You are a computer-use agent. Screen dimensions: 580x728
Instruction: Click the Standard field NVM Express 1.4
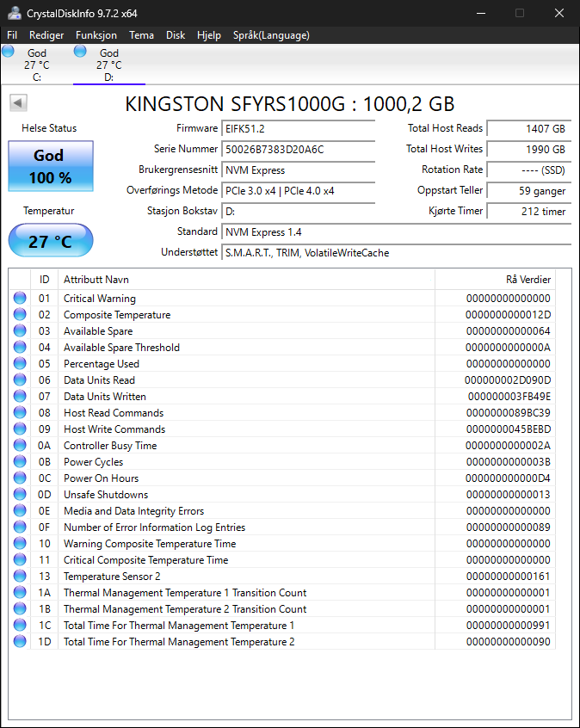click(396, 232)
